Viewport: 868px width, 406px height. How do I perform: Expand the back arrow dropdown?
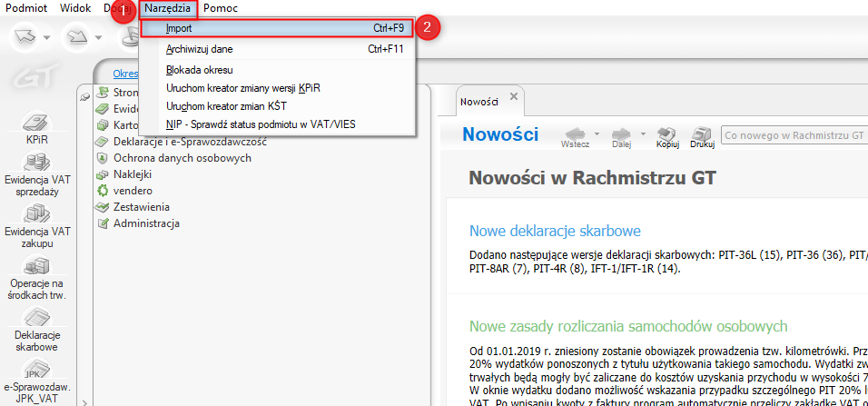[x=47, y=38]
